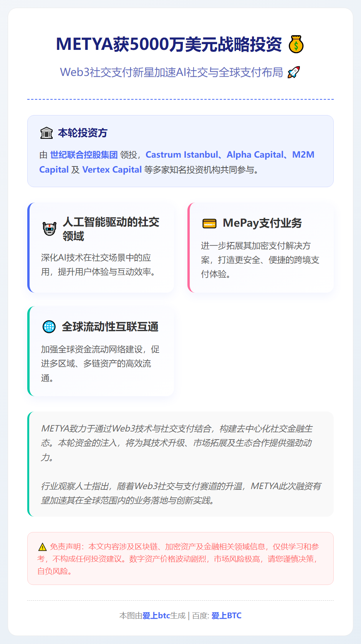This screenshot has width=361, height=644.
Task: Click the MePay支付业务 card title
Action: tap(262, 223)
